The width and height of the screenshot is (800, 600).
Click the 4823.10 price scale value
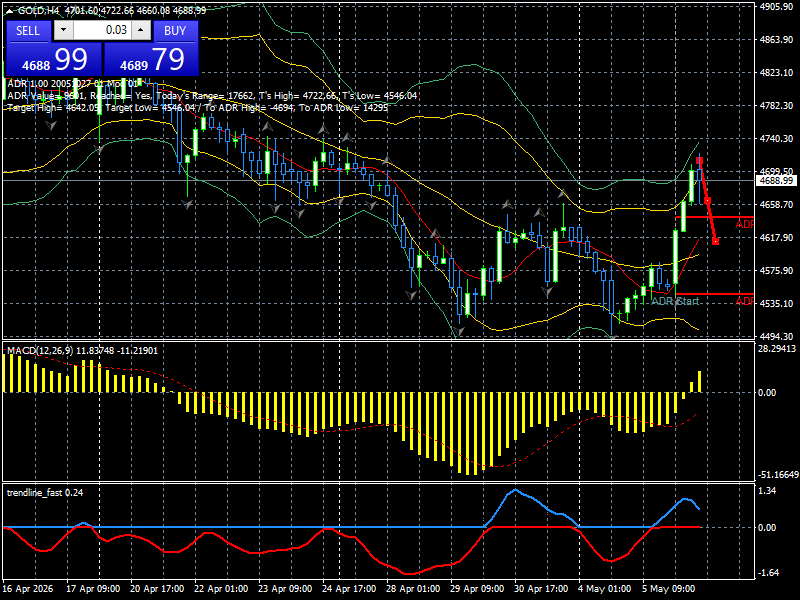(x=776, y=72)
